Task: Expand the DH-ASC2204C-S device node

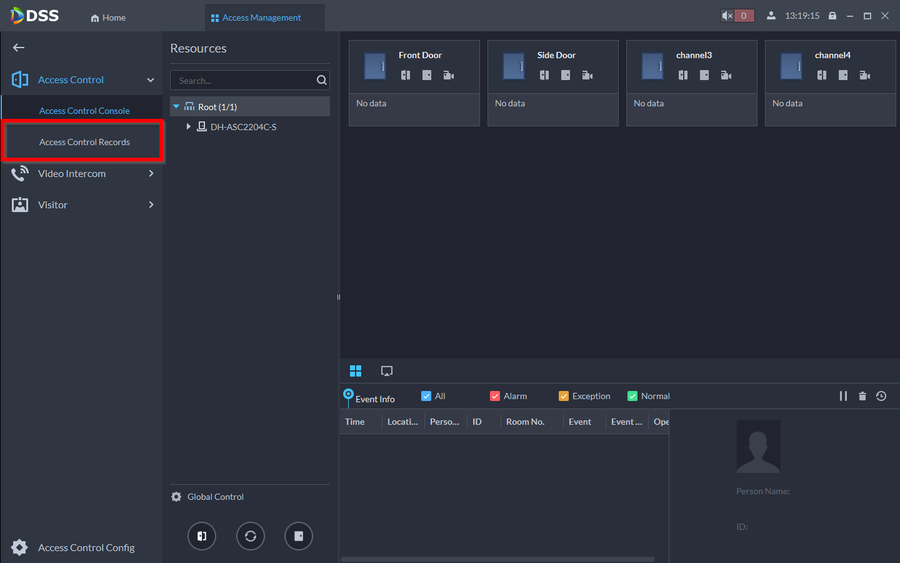Action: click(189, 127)
